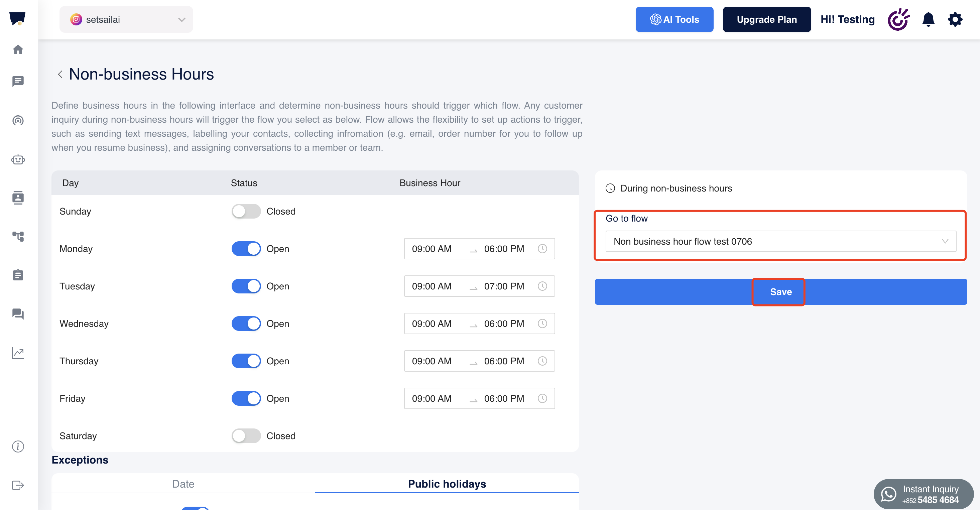Go back via Non-business Hours chevron

pyautogui.click(x=60, y=74)
